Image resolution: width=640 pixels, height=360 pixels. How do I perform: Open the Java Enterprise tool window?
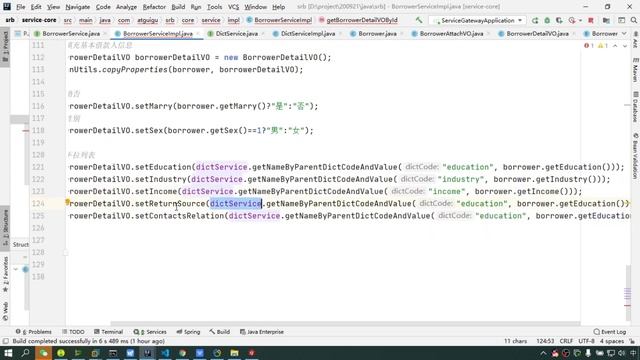(x=262, y=332)
